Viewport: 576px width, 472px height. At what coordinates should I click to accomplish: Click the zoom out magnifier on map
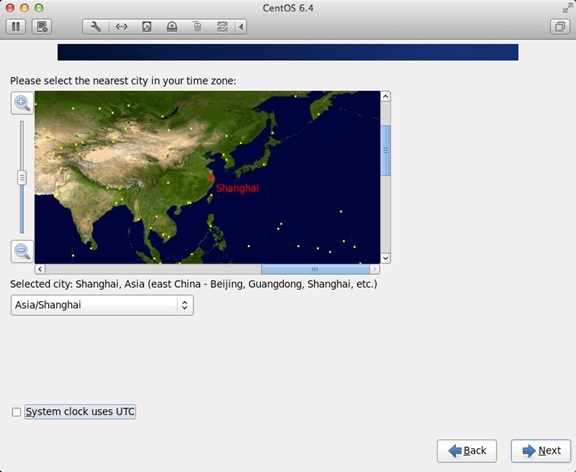coord(22,252)
